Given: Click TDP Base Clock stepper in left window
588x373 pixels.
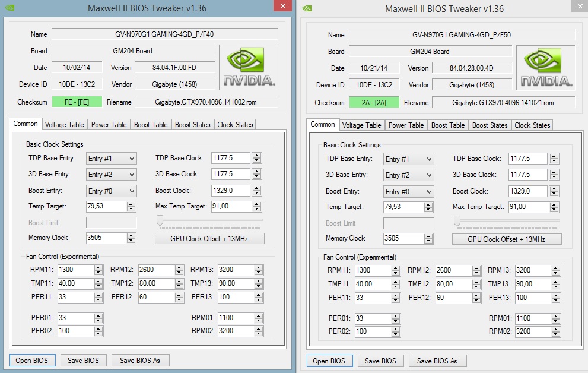Looking at the screenshot, I should (x=256, y=158).
